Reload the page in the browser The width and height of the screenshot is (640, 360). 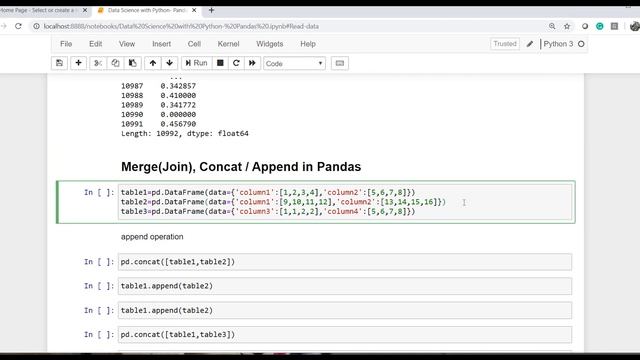point(18,26)
